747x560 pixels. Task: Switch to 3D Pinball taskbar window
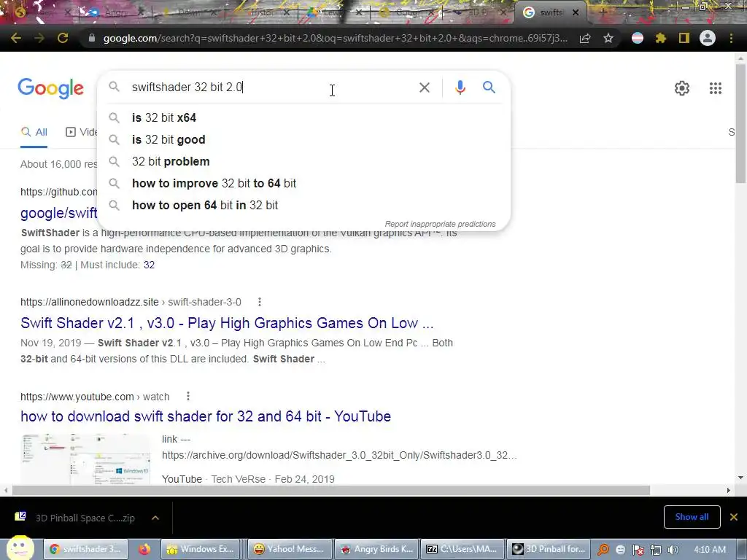click(x=549, y=549)
